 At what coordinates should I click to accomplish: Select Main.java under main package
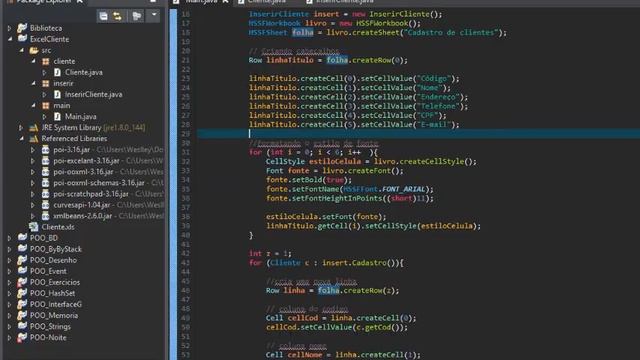pyautogui.click(x=80, y=116)
